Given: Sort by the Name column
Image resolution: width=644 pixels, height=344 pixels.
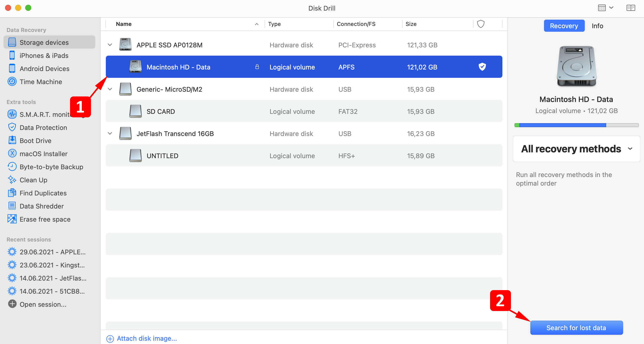Looking at the screenshot, I should [185, 24].
